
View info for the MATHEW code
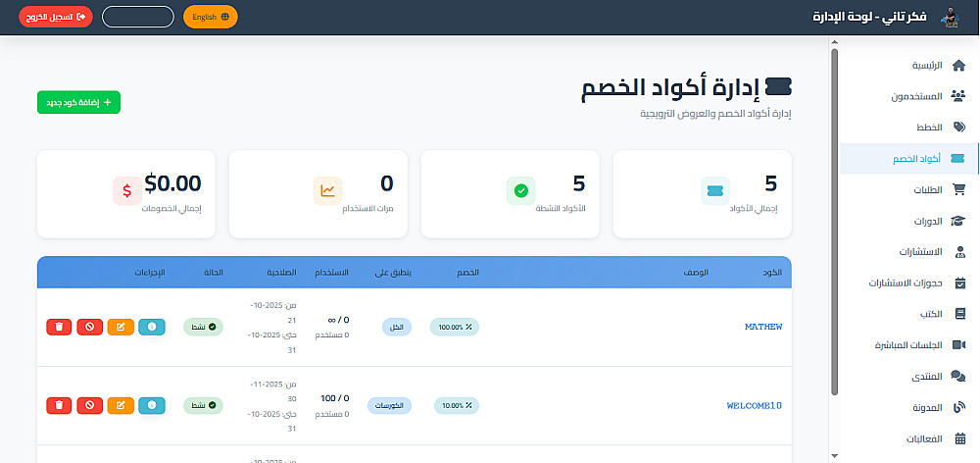click(x=151, y=327)
